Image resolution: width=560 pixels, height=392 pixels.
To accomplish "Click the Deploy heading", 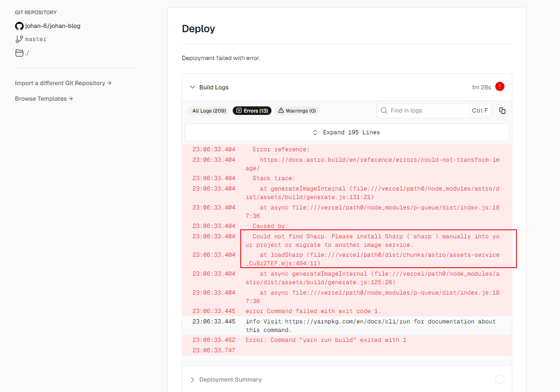I will [x=198, y=28].
